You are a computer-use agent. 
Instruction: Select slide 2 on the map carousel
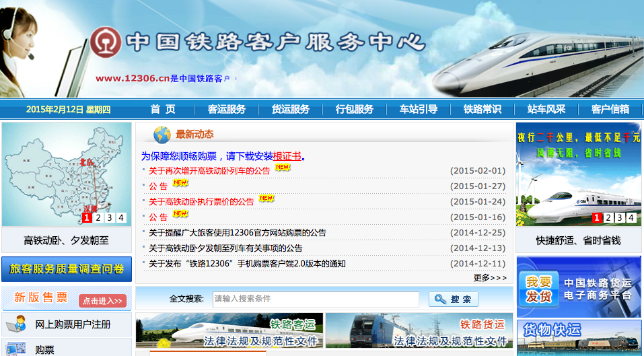(x=98, y=217)
